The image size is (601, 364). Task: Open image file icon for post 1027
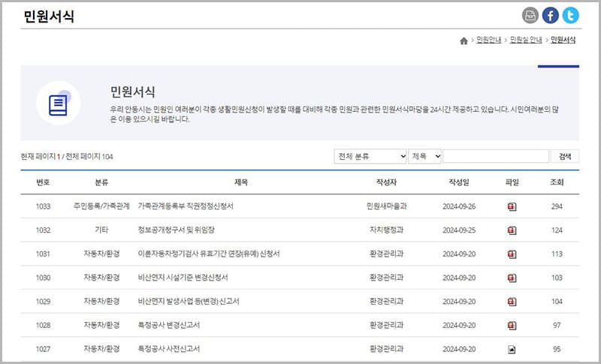pos(512,349)
